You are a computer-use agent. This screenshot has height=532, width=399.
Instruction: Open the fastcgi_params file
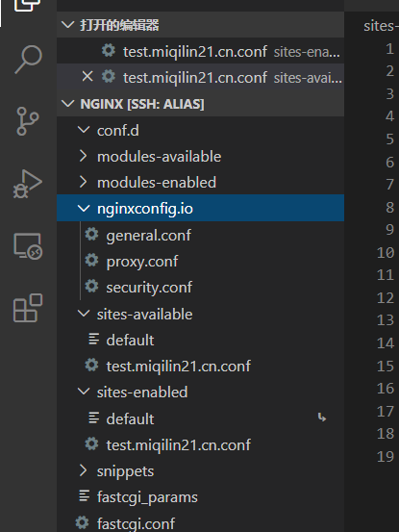click(x=200, y=497)
